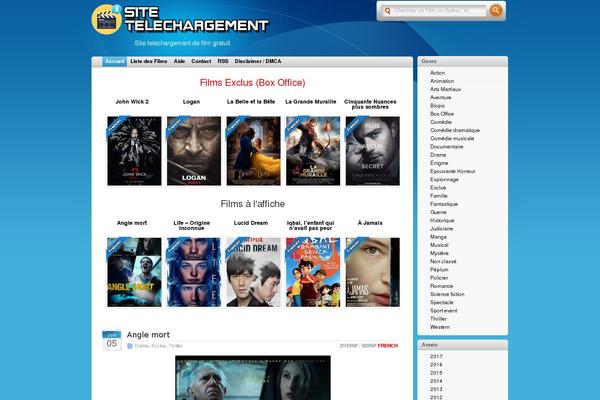
Task: Open the Disclaimer / DMCA page
Action: [258, 61]
